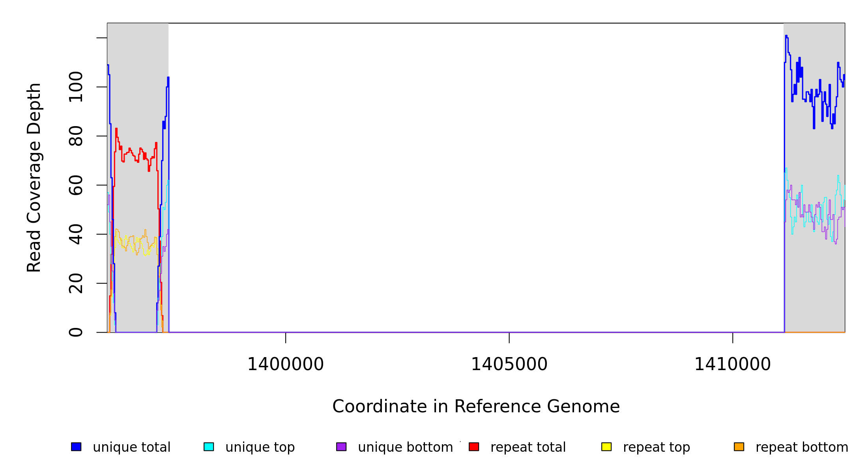The height and width of the screenshot is (473, 868).
Task: Click the 20 y-axis tick label
Action: [x=76, y=283]
